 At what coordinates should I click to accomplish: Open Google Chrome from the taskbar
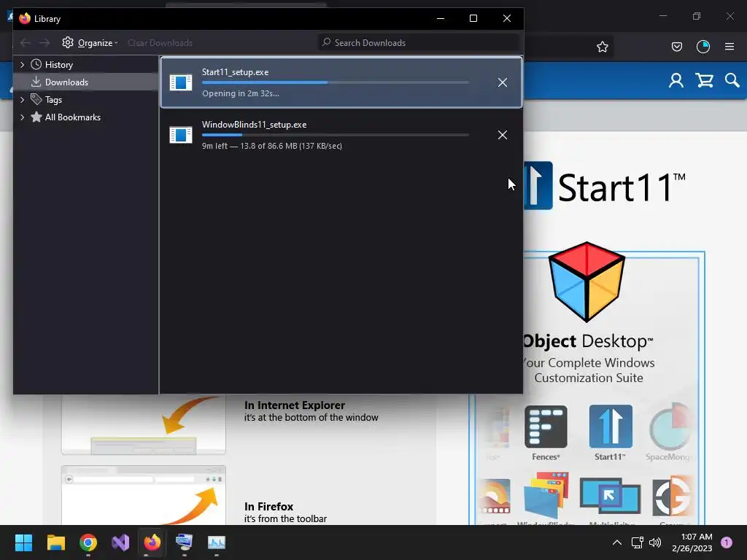click(x=88, y=542)
